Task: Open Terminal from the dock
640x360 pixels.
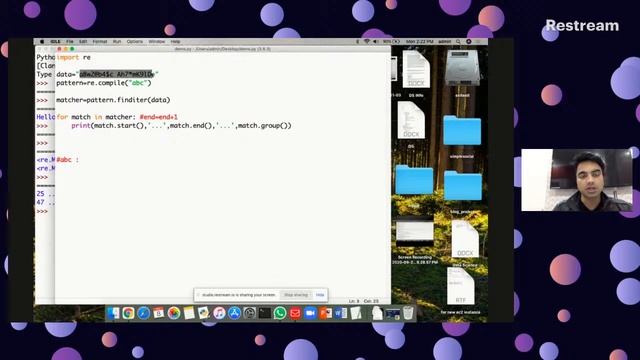Action: [x=264, y=313]
